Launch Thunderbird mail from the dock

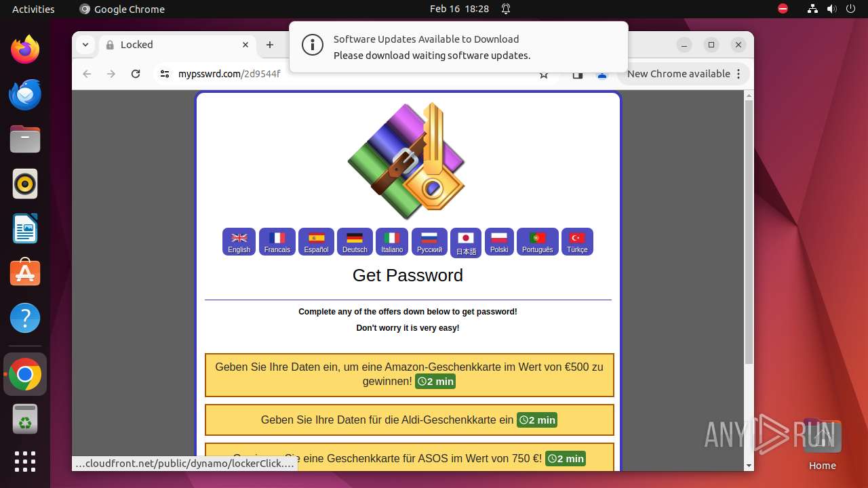tap(25, 94)
